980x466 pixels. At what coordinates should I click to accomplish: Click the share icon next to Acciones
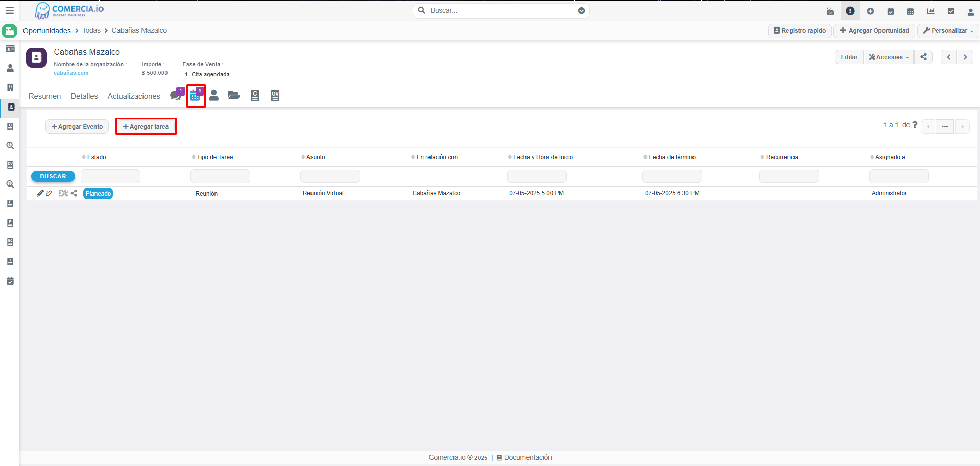[923, 57]
